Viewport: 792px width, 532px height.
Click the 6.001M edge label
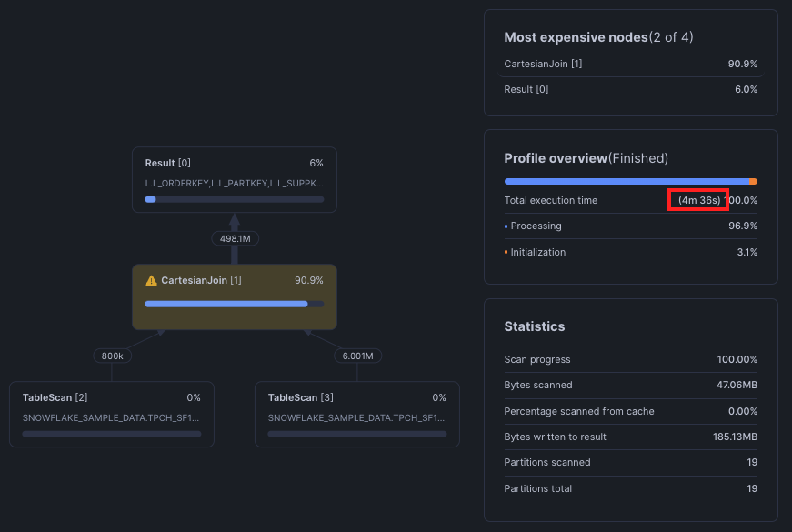click(x=357, y=356)
